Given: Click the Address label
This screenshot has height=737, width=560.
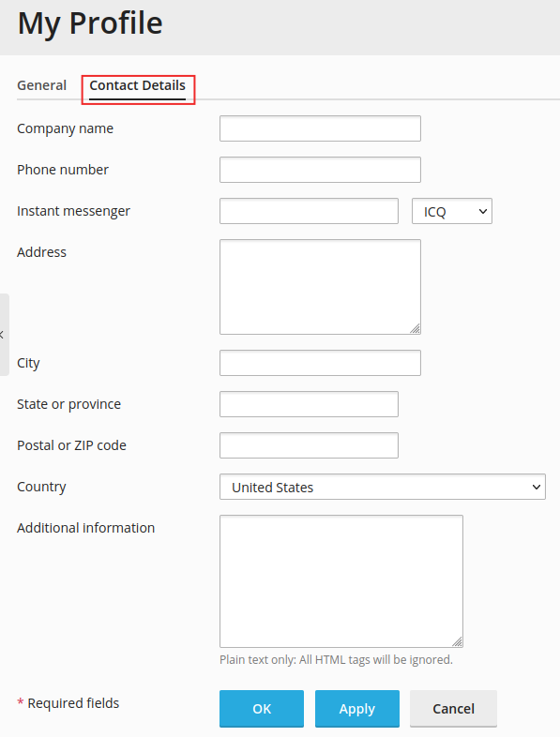Looking at the screenshot, I should 41,252.
